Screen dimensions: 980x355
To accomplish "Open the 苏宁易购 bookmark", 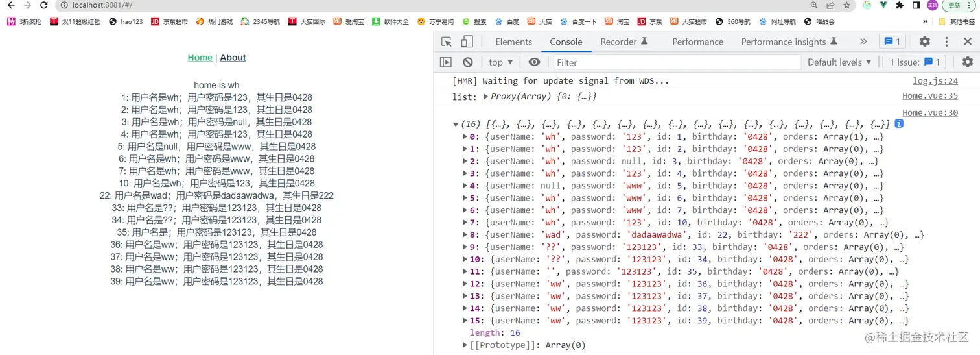I will (436, 21).
